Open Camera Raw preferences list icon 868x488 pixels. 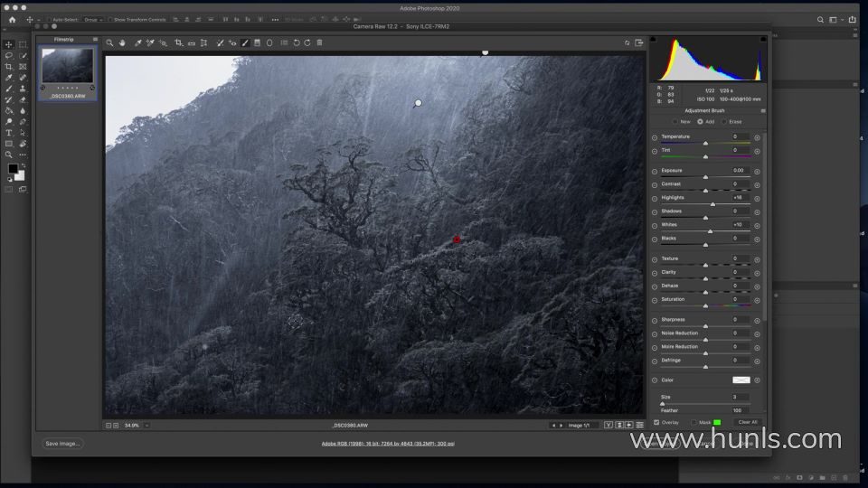pyautogui.click(x=284, y=42)
